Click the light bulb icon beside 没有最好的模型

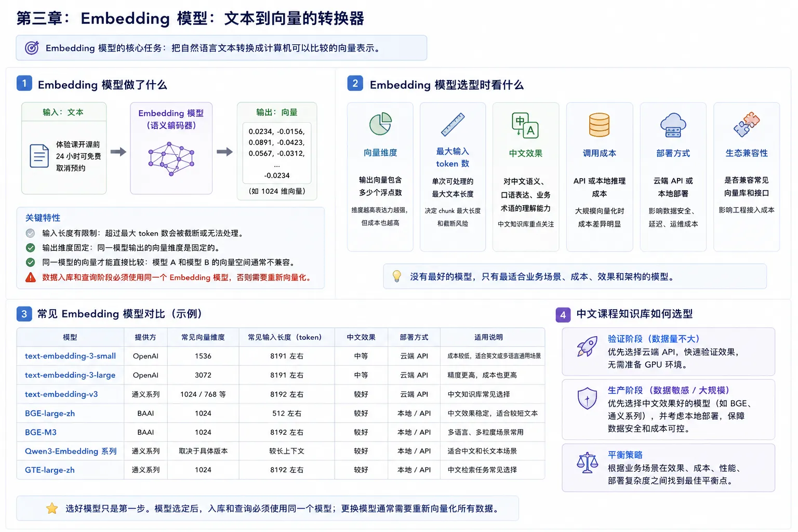[397, 276]
